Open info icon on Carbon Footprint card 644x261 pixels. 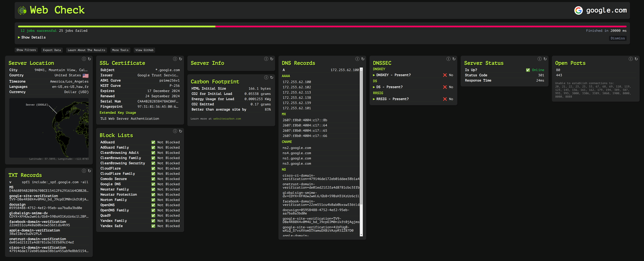tap(266, 77)
